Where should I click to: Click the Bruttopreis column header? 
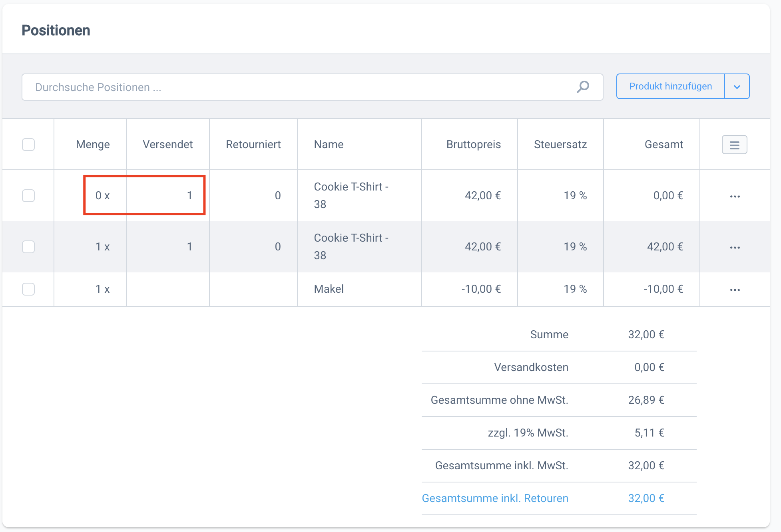tap(473, 145)
